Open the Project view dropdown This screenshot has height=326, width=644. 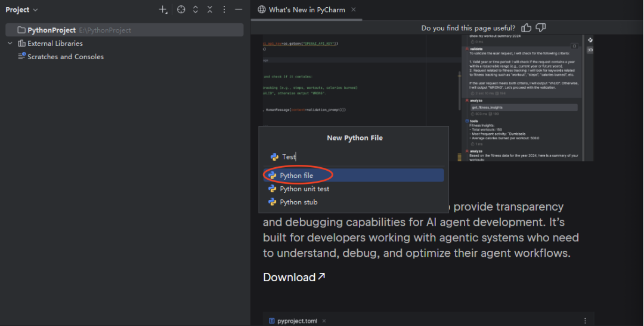click(x=21, y=10)
